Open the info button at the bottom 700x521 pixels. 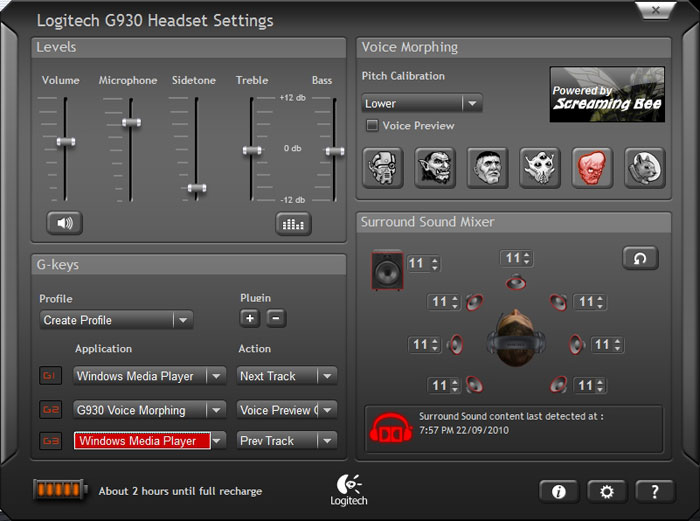coord(558,492)
